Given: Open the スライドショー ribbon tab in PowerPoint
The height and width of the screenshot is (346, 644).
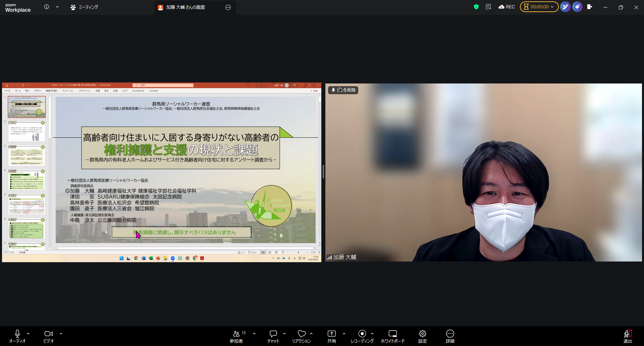Looking at the screenshot, I should click(x=85, y=91).
